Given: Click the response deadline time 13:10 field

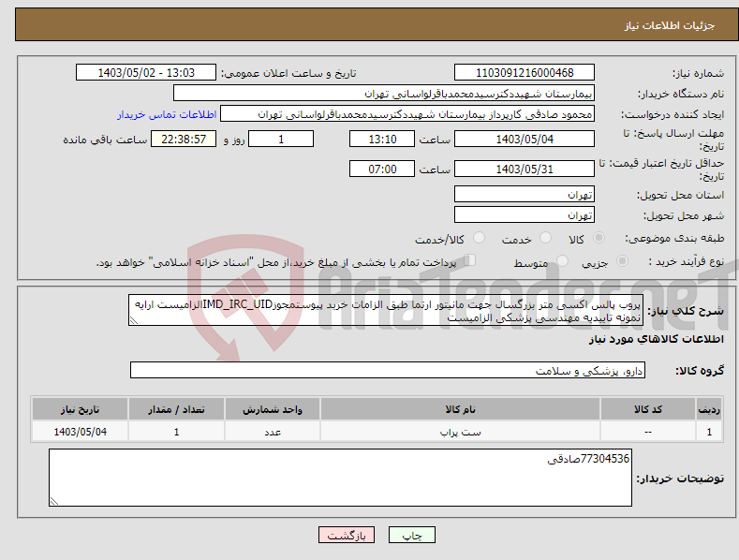Looking at the screenshot, I should click(382, 139).
